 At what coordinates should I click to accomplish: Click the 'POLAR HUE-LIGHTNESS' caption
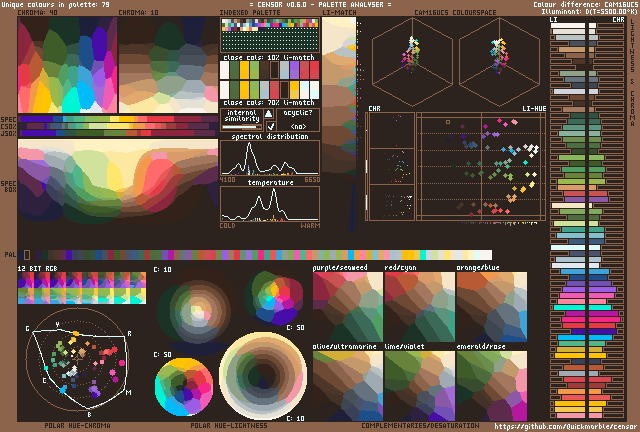[229, 426]
